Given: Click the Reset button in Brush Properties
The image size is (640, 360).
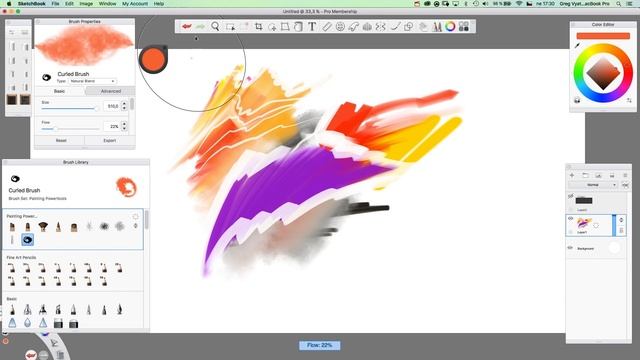Looking at the screenshot, I should pos(61,140).
